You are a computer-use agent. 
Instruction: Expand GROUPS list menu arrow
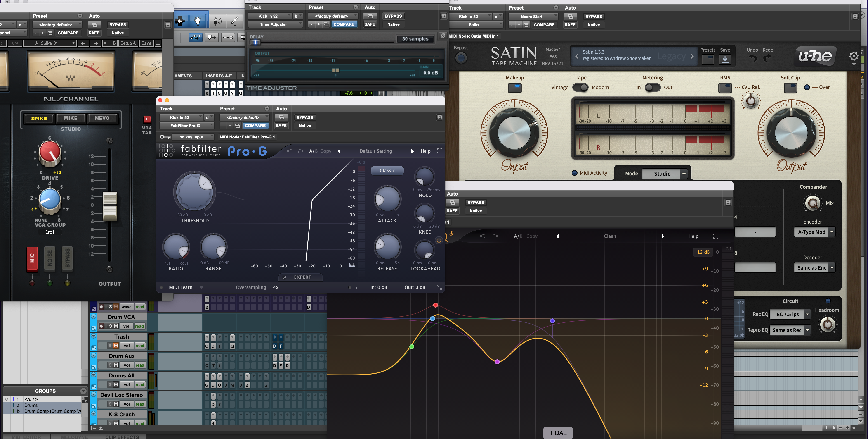tap(83, 391)
